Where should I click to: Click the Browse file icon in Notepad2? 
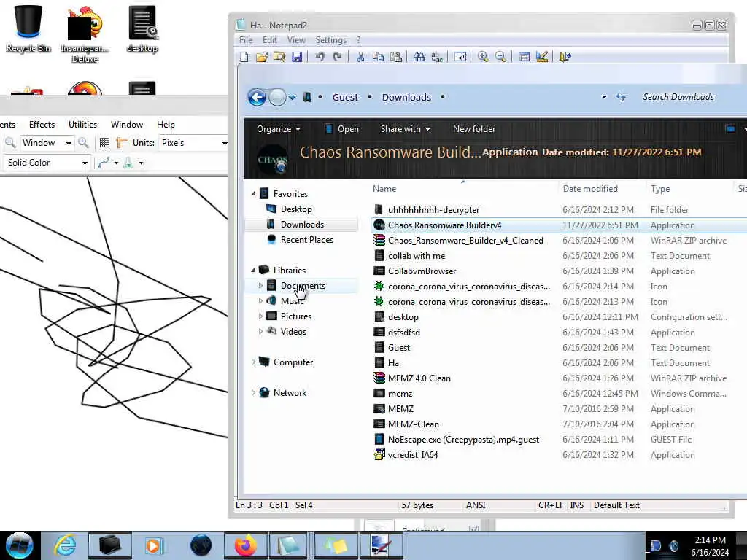279,57
